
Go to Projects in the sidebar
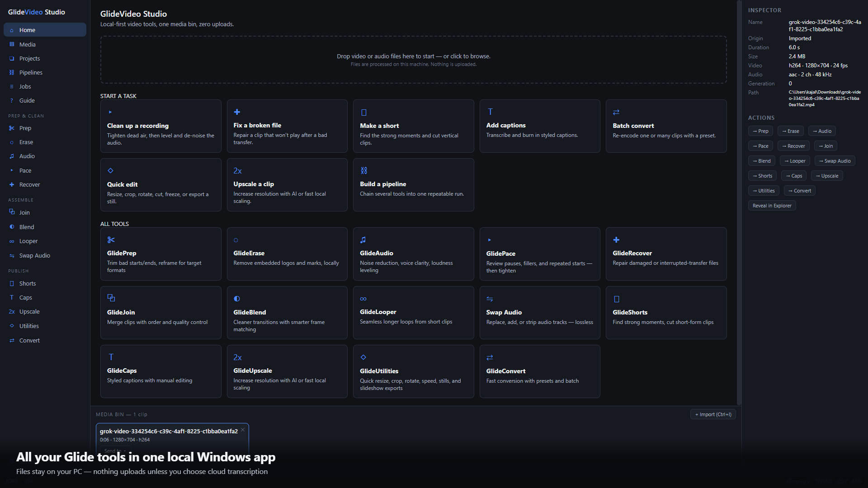click(x=45, y=58)
